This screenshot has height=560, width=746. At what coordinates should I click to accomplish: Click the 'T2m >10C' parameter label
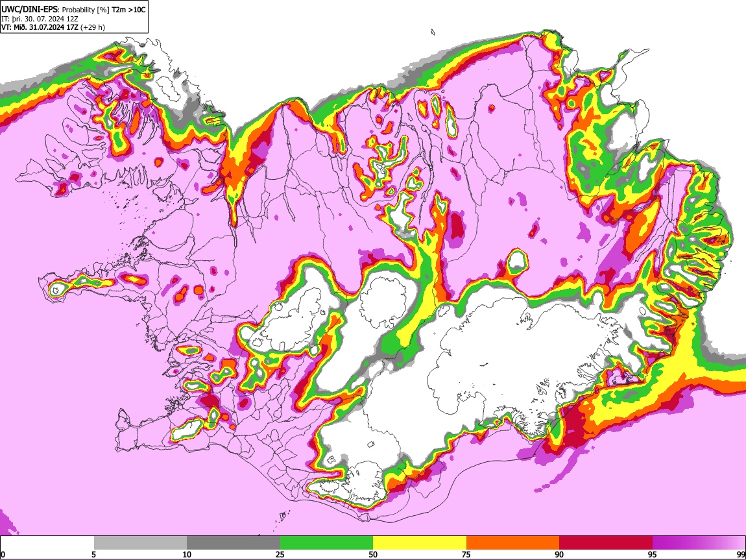coord(128,10)
